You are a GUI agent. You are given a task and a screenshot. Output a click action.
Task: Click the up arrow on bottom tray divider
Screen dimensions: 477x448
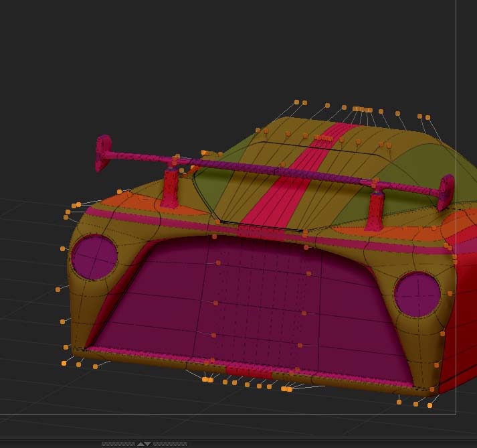pyautogui.click(x=140, y=444)
